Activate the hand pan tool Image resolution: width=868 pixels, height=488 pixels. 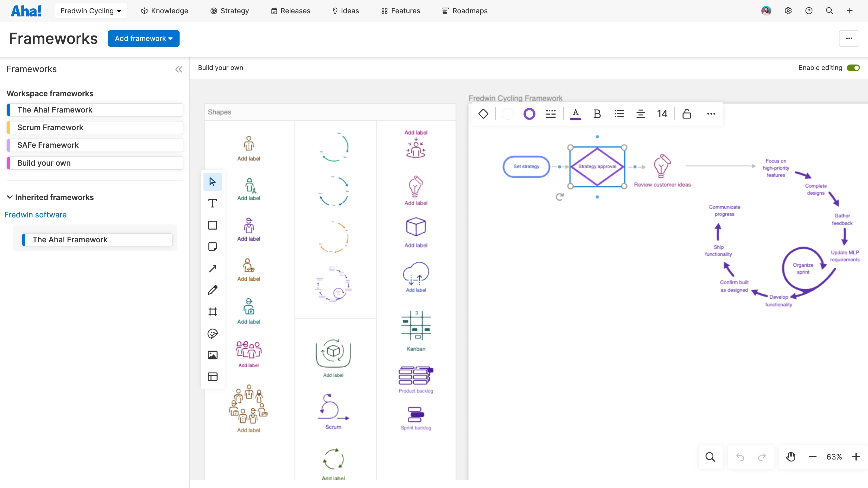point(791,457)
